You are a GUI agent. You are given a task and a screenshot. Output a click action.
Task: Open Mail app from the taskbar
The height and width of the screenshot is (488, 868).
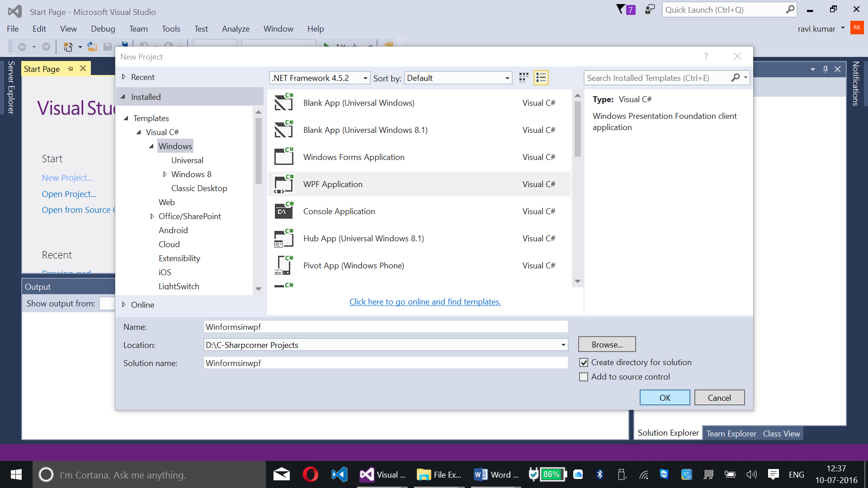281,474
